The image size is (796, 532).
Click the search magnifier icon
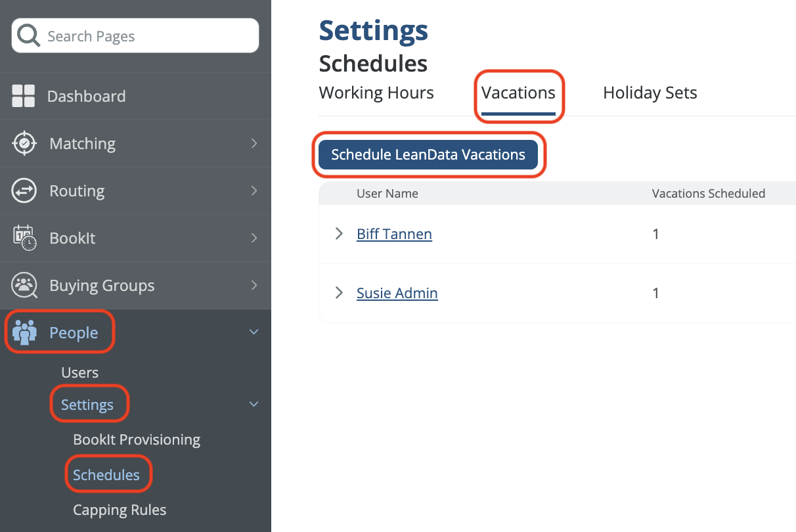pos(29,35)
